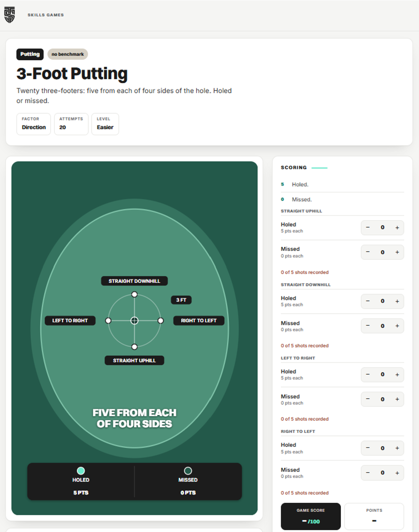Click the Level Easier chip
Viewport: 419px width, 532px height.
[105, 124]
